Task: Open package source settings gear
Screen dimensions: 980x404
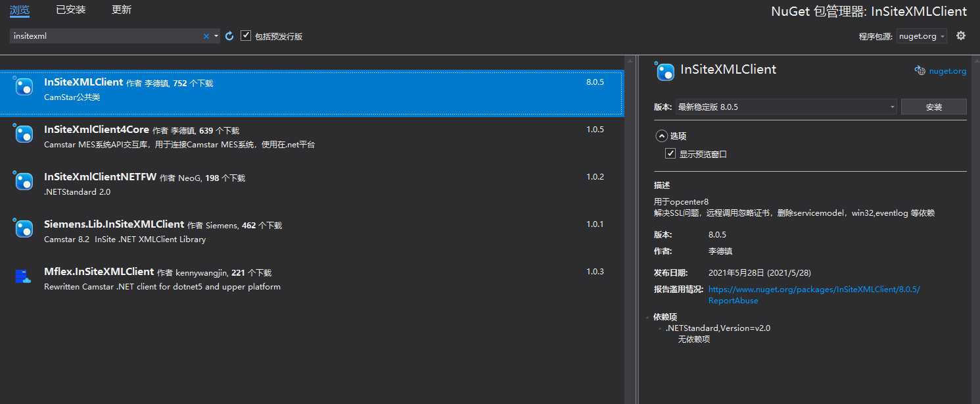Action: point(961,36)
